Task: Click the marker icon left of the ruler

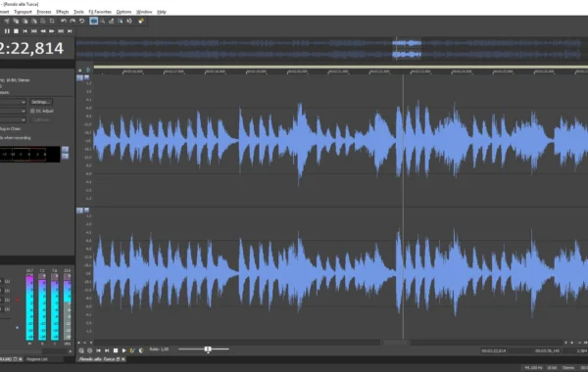Action: (x=80, y=70)
